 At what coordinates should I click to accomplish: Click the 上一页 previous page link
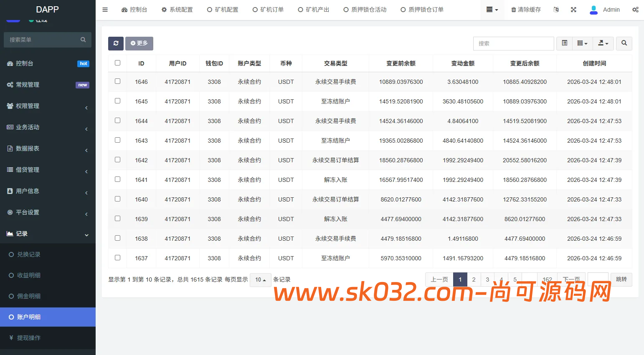click(439, 279)
